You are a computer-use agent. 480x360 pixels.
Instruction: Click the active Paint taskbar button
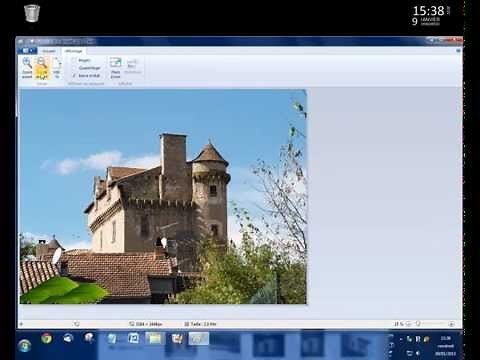coord(199,339)
